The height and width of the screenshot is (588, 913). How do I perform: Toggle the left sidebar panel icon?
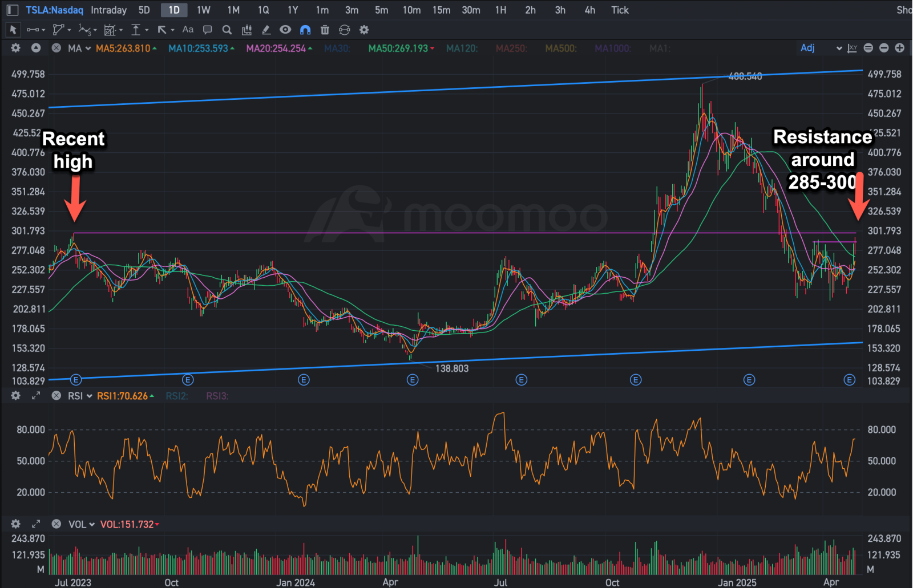pyautogui.click(x=13, y=10)
